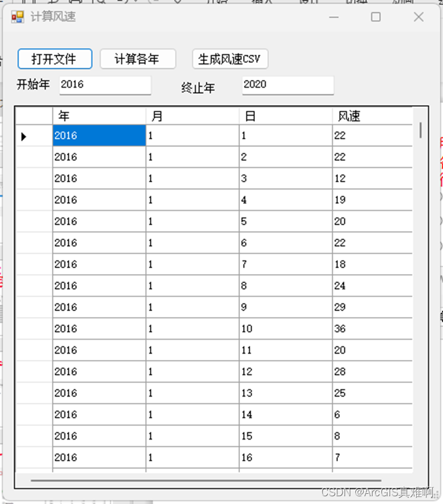Select wind speed cell 8 for day 15

(373, 436)
